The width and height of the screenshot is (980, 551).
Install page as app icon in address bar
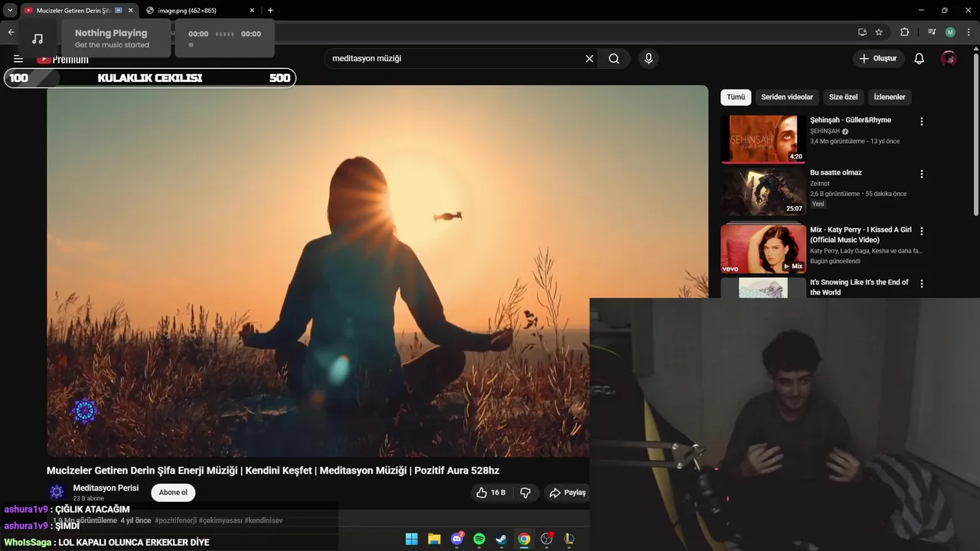(x=862, y=32)
